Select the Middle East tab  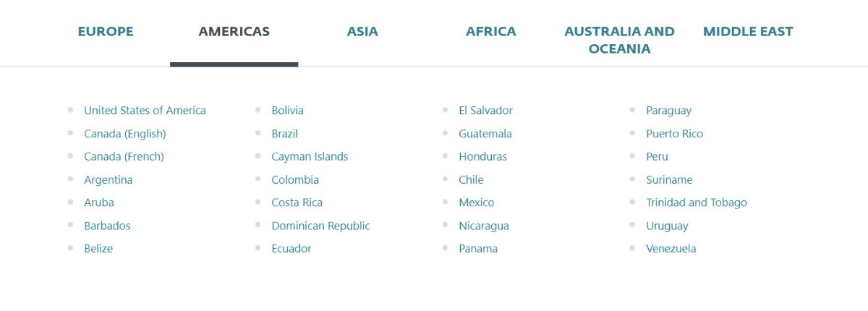click(x=748, y=32)
